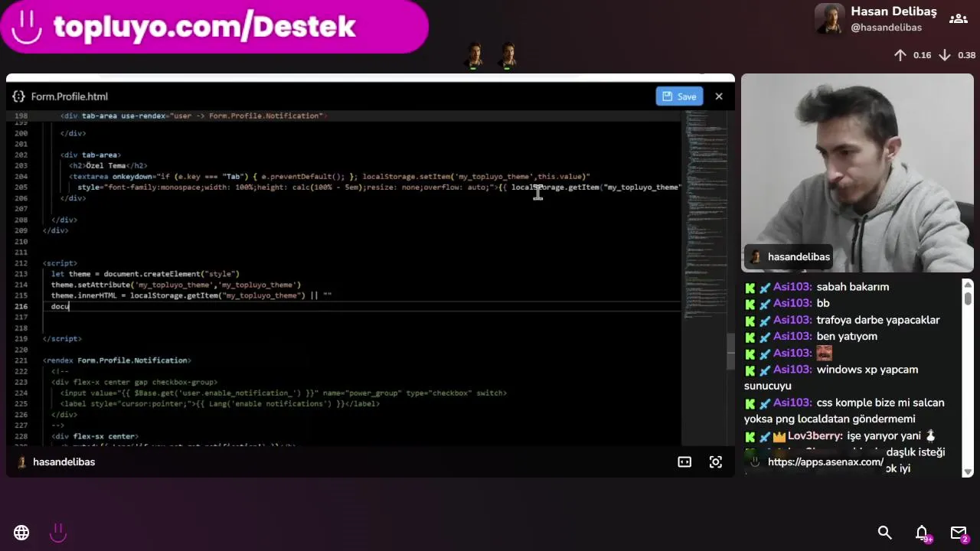Toggle theater mode icon on the stream bar

(684, 462)
